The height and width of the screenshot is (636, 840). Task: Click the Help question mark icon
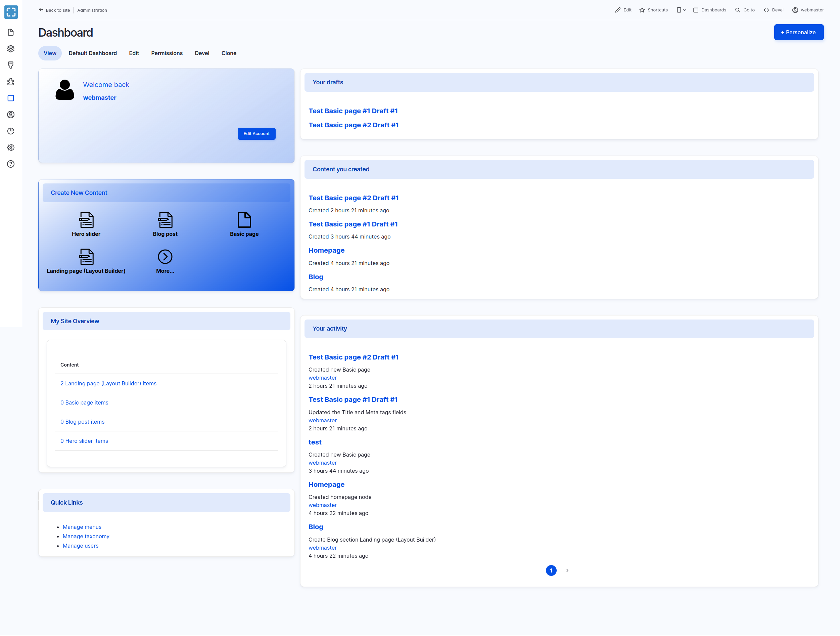[x=11, y=164]
